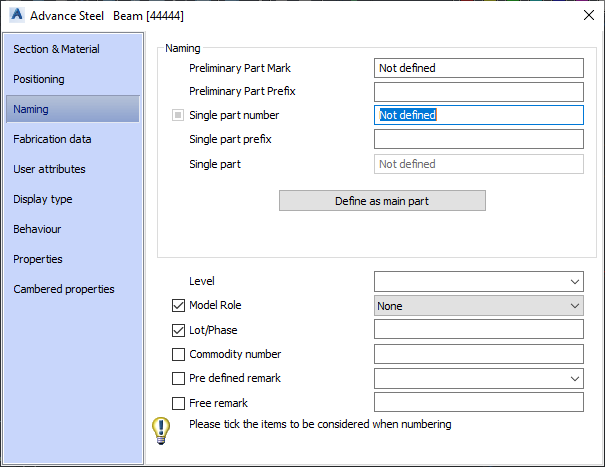
Task: Open the Behaviour tab
Action: 73,229
